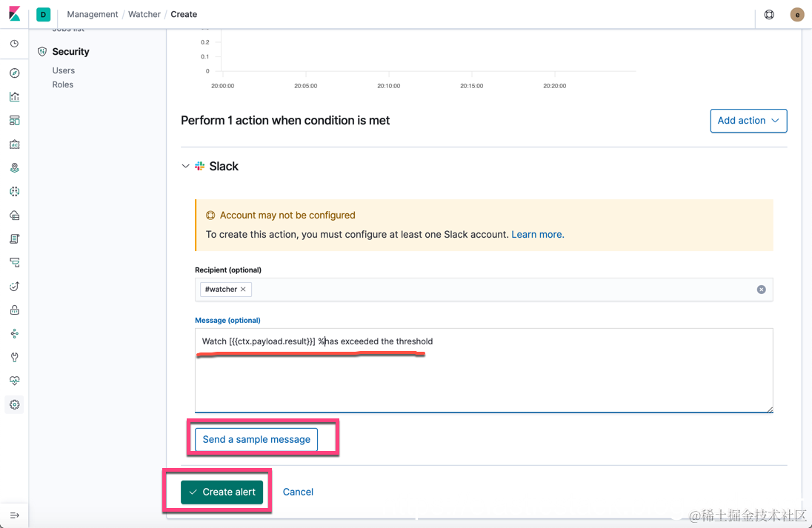
Task: Click the Send a sample message button
Action: [256, 439]
